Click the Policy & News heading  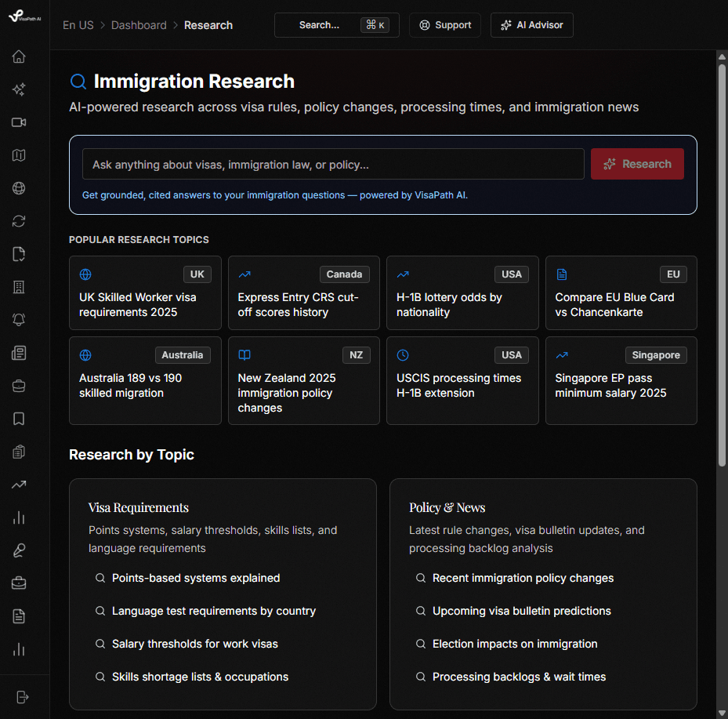[x=447, y=507]
